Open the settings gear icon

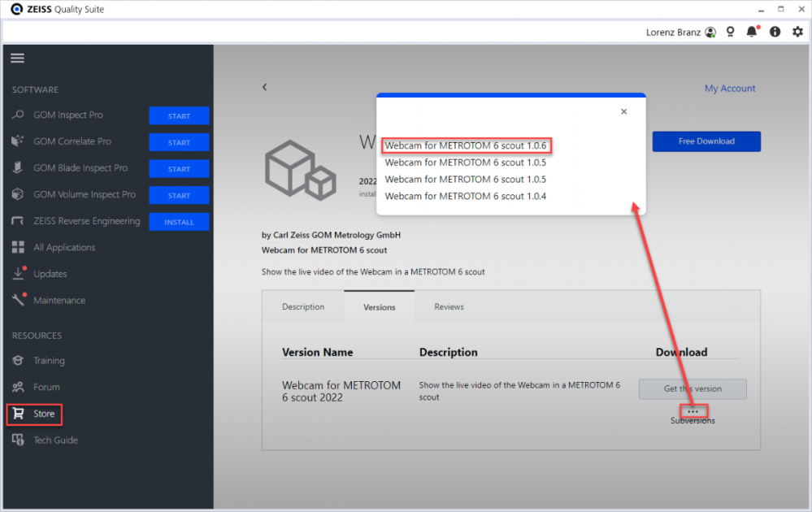point(797,32)
